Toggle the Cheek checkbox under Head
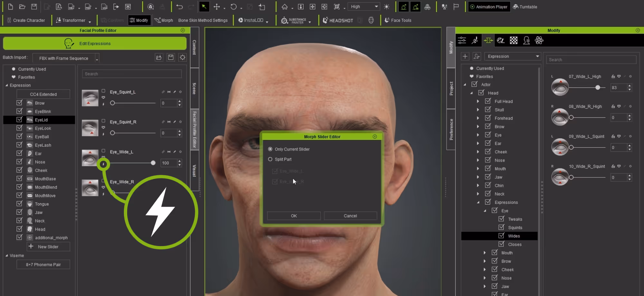644x296 pixels. coord(488,152)
